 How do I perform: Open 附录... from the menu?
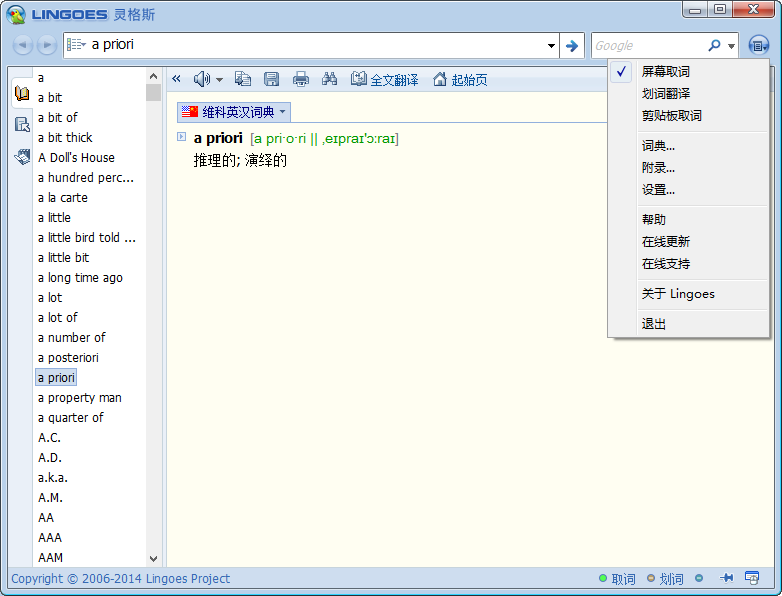[x=688, y=168]
